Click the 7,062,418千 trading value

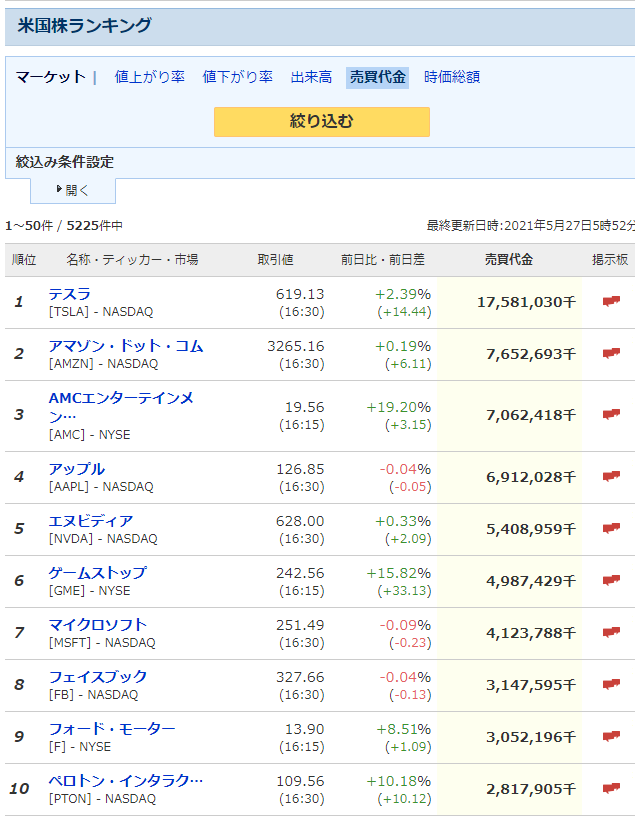click(531, 415)
